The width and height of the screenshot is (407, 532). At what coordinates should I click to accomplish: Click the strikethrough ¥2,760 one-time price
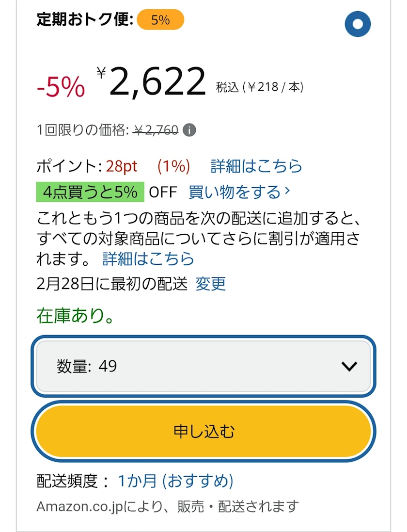coord(156,130)
